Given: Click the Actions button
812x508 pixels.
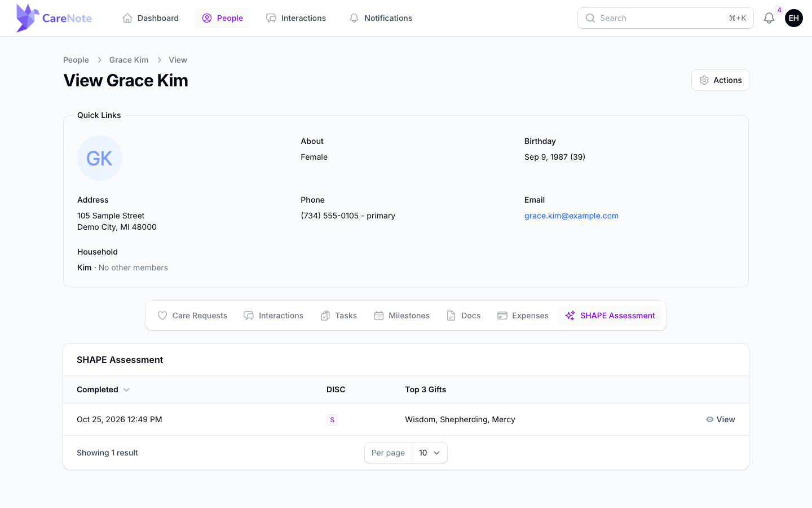Looking at the screenshot, I should point(720,80).
